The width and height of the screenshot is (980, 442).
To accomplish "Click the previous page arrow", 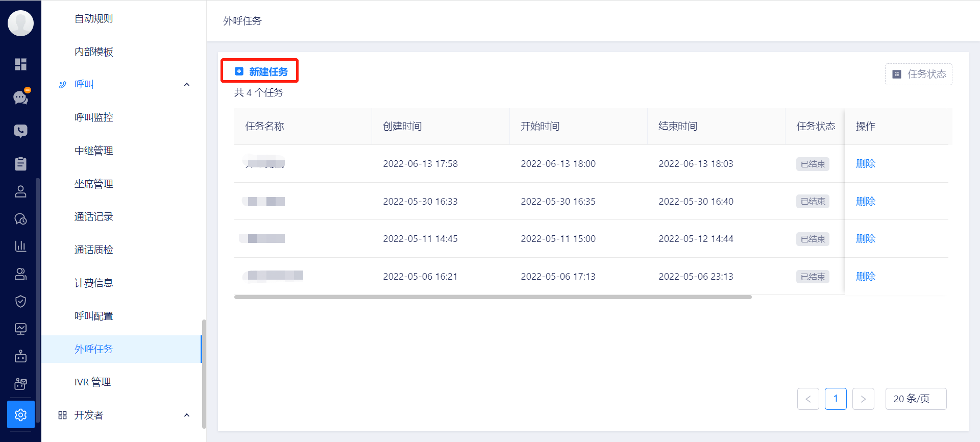I will 808,399.
